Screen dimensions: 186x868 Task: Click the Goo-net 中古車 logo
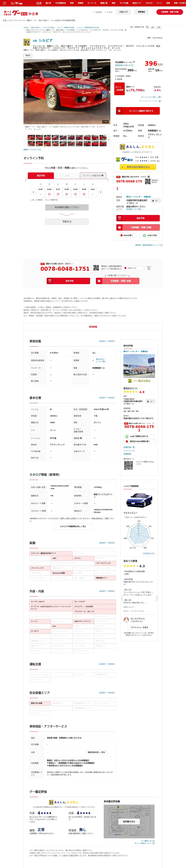21,13
